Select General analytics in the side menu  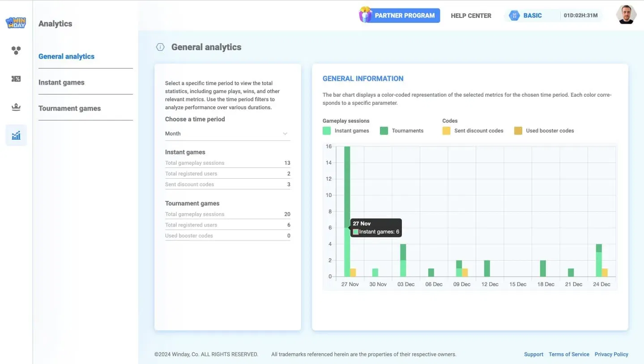pos(66,56)
